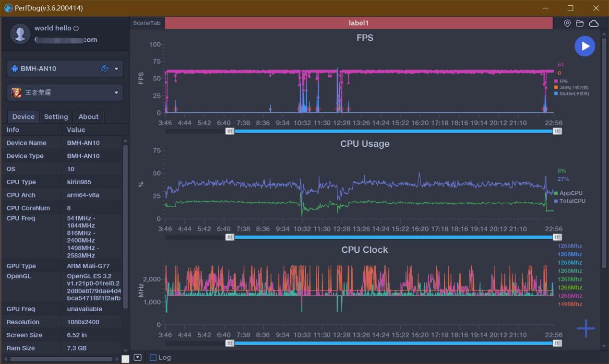Click the power icon beside world hello

pos(76,28)
